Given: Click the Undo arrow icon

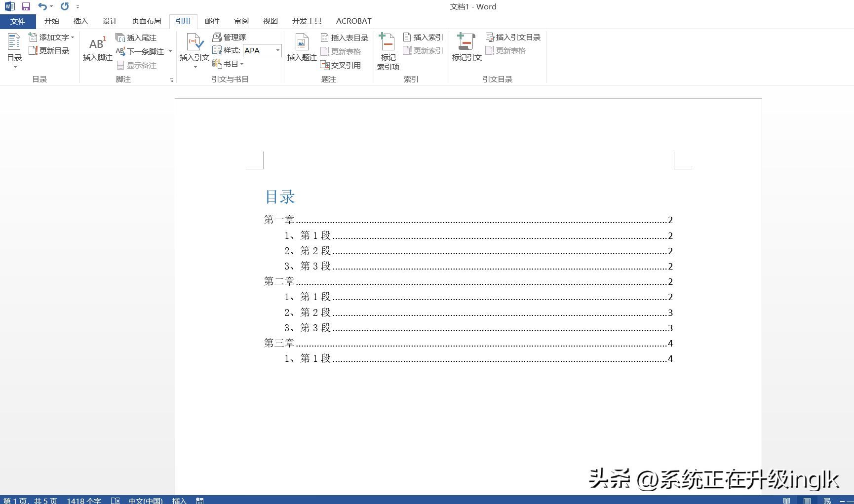Looking at the screenshot, I should tap(43, 6).
